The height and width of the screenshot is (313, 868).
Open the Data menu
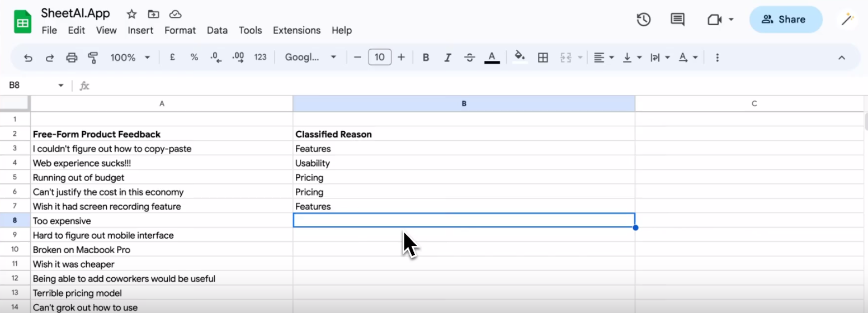217,30
